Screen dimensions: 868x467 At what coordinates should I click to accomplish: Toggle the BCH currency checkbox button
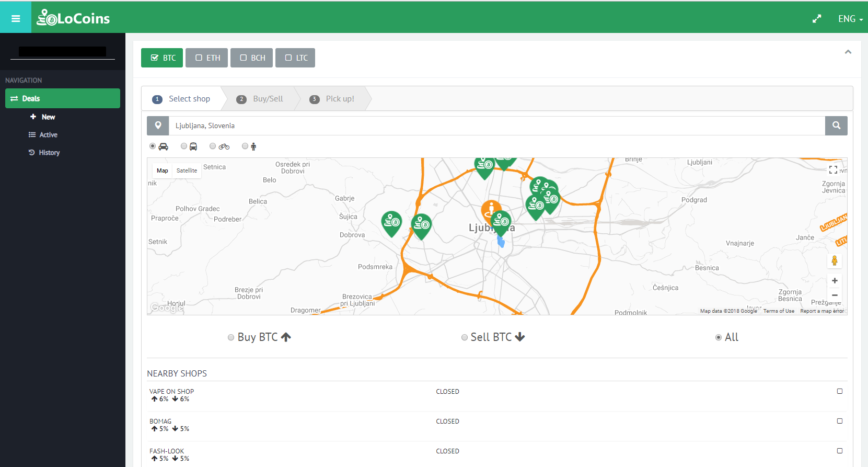coord(251,58)
